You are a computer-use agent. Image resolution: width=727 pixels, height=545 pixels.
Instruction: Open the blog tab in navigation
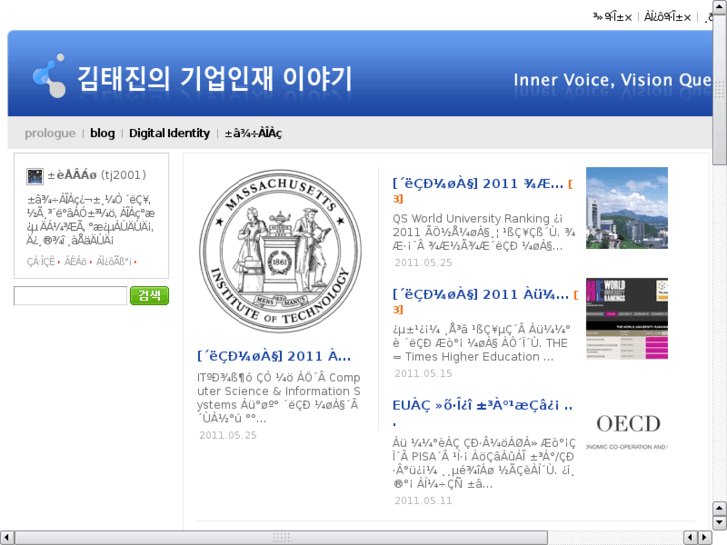click(x=102, y=133)
